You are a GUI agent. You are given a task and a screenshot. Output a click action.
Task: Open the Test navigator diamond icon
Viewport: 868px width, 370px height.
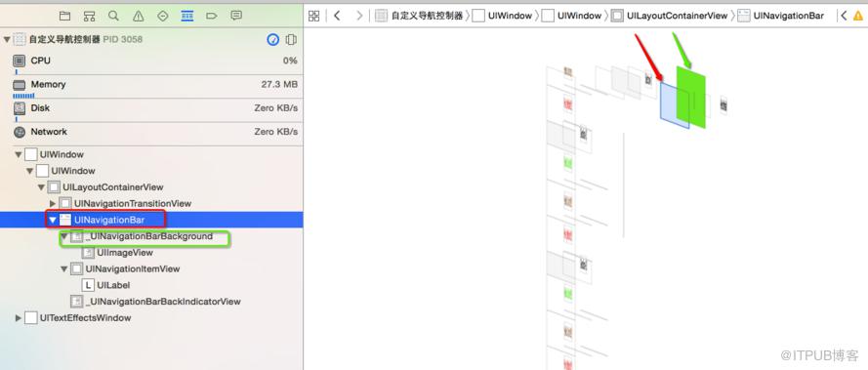163,16
